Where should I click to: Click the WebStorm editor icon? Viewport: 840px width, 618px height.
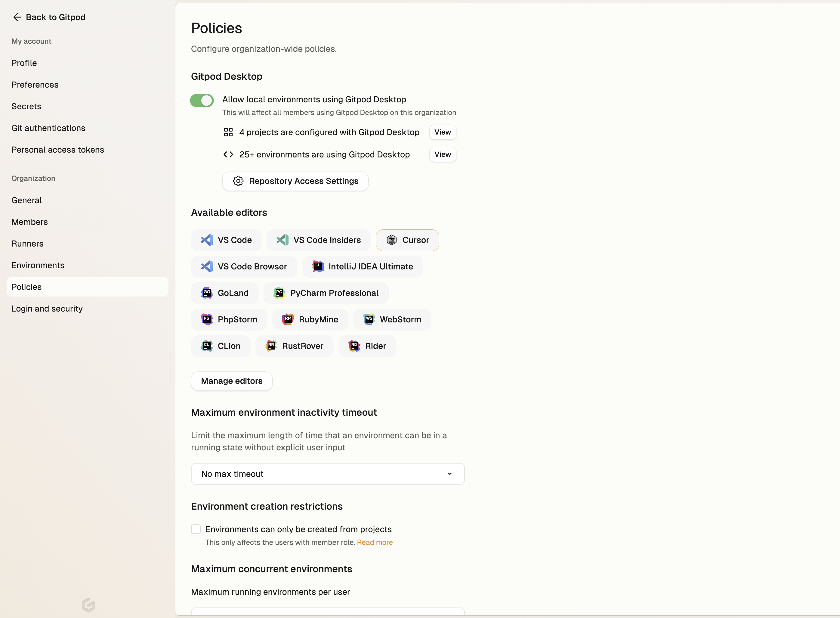(369, 319)
